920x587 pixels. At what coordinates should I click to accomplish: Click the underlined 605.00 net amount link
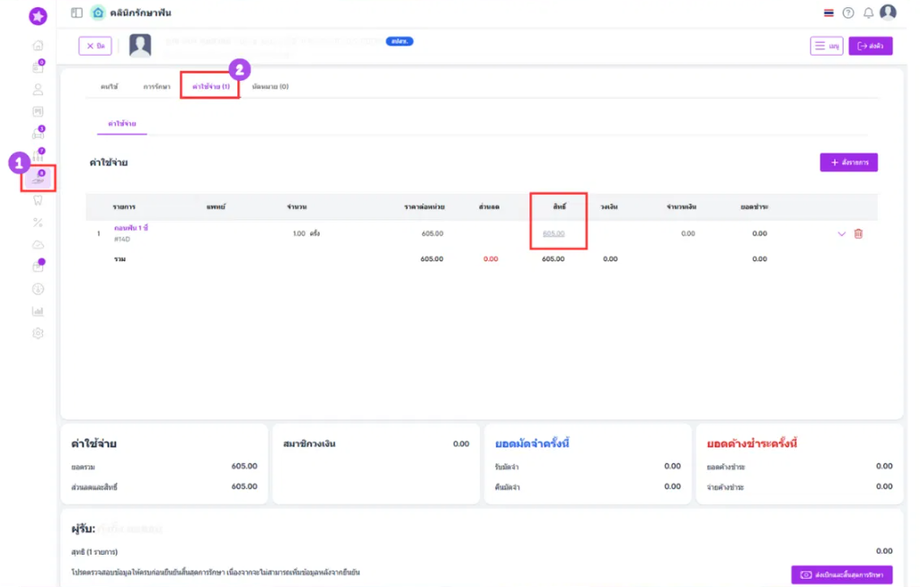[553, 234]
